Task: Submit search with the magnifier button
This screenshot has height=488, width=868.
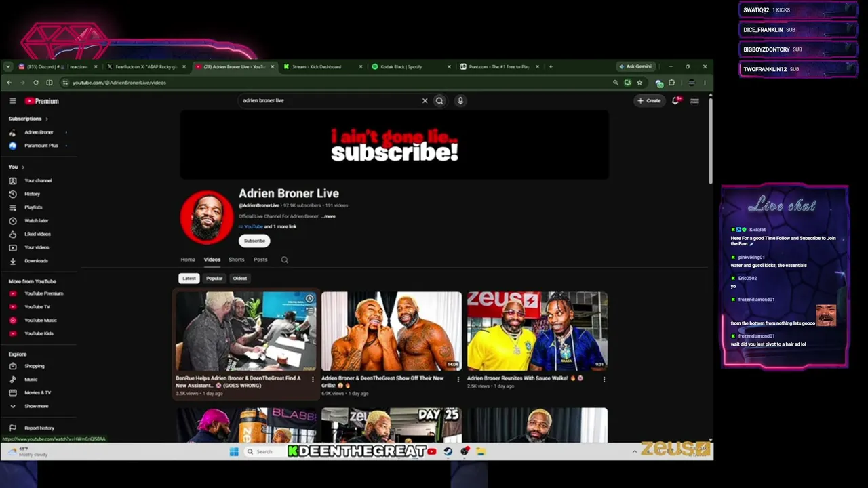Action: (x=439, y=100)
